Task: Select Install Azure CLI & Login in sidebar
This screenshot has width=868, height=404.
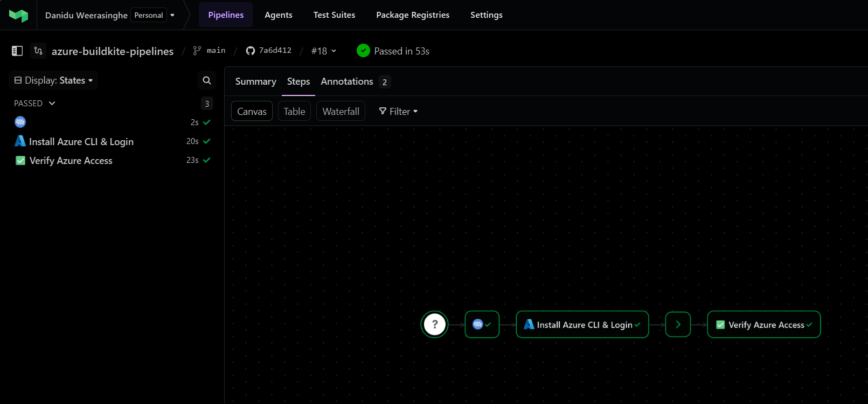Action: (x=81, y=141)
